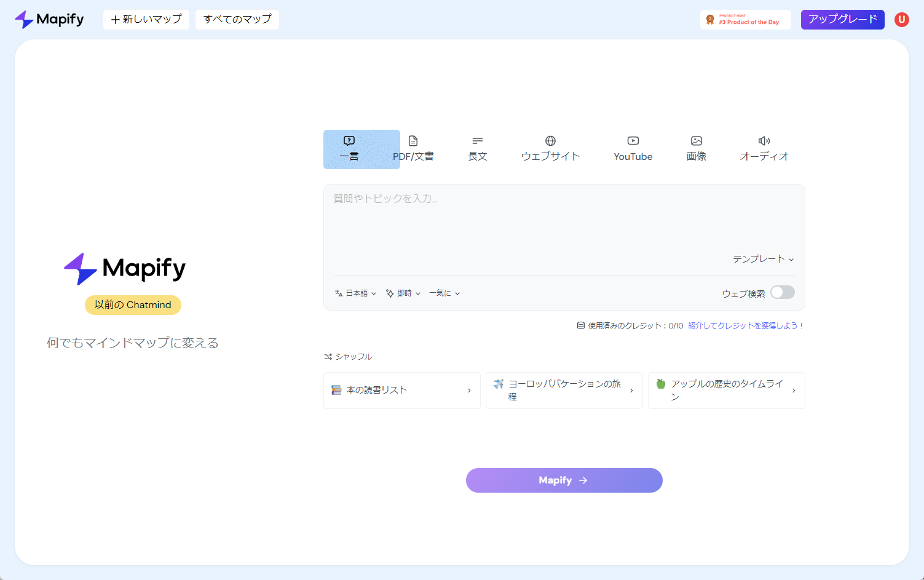Choose the ヨーロッパバケーションの旅程 suggestion
The width and height of the screenshot is (924, 580).
[x=564, y=391]
